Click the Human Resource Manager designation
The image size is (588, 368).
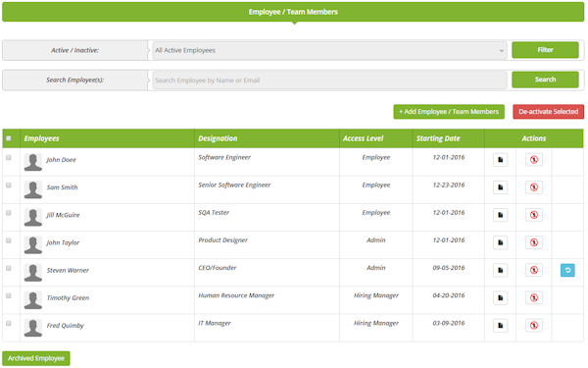point(236,295)
